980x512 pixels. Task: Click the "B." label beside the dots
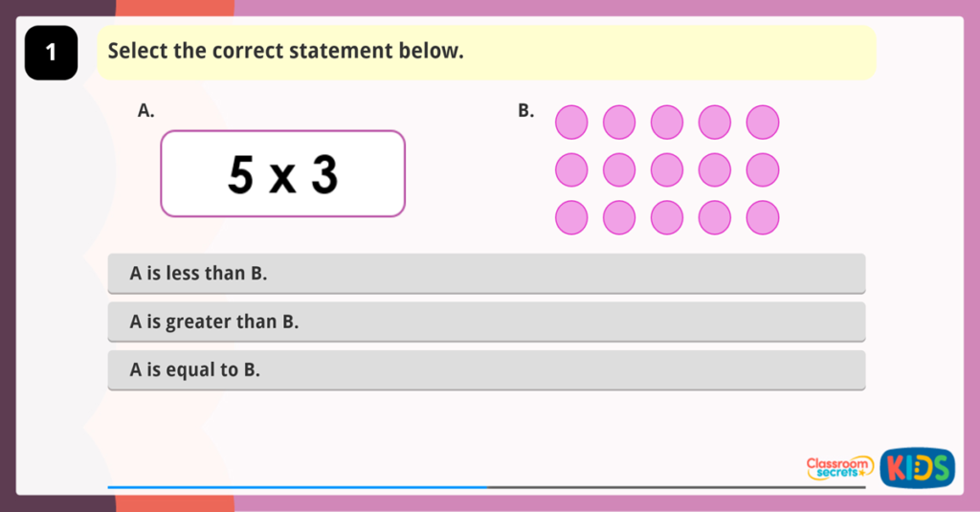coord(526,111)
